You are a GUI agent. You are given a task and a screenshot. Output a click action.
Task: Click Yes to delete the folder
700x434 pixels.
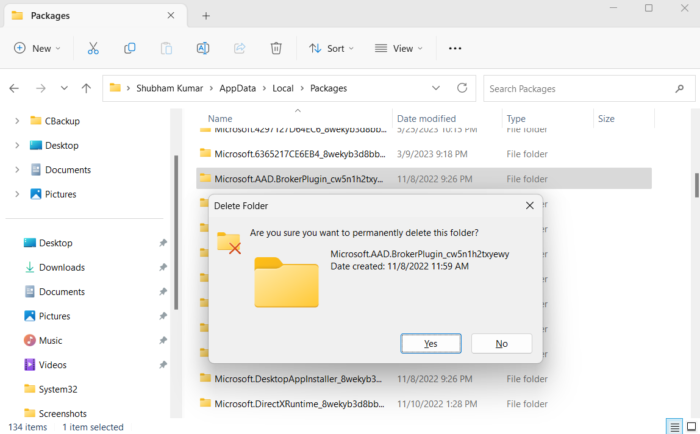pos(431,343)
